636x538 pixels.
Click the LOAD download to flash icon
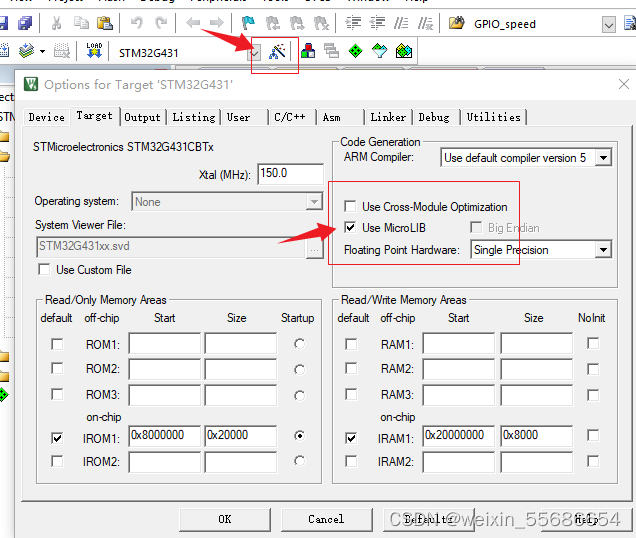click(x=94, y=51)
